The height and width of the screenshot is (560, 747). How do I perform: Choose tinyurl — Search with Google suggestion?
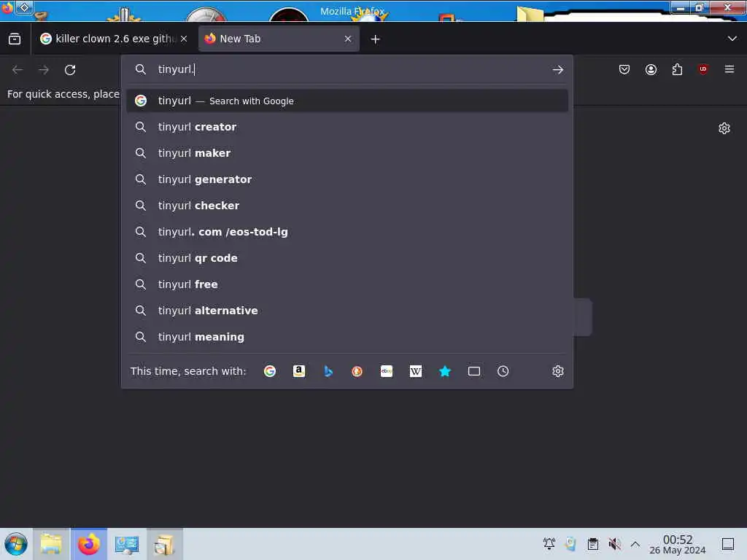click(347, 101)
